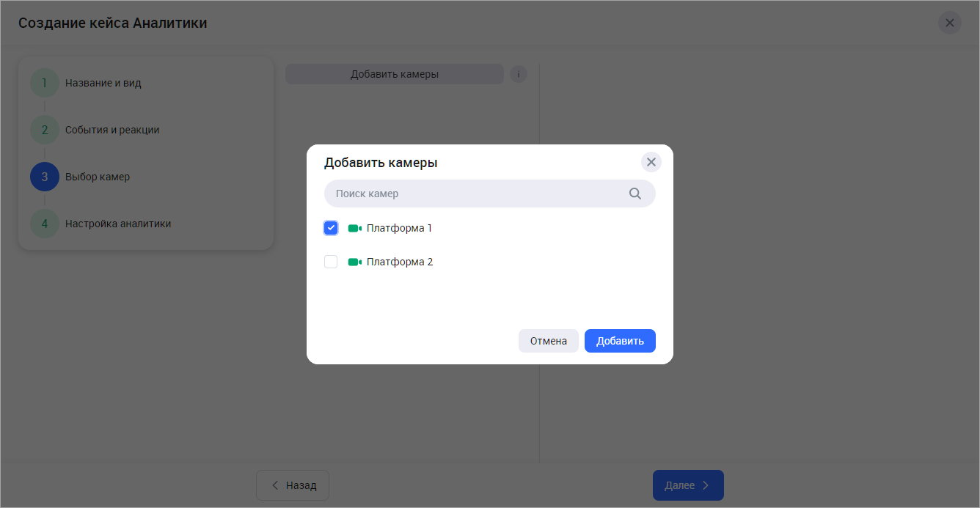The width and height of the screenshot is (980, 508).
Task: Proceed with the Далее button
Action: 688,485
